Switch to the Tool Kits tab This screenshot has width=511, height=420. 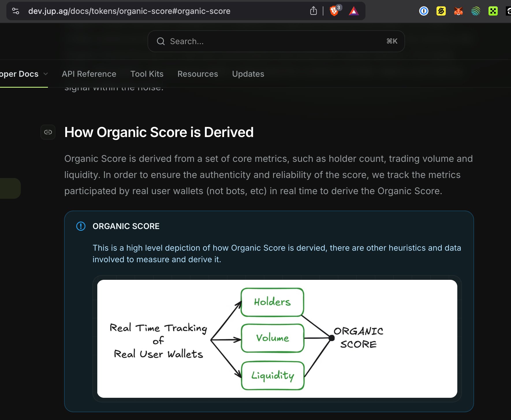[147, 74]
